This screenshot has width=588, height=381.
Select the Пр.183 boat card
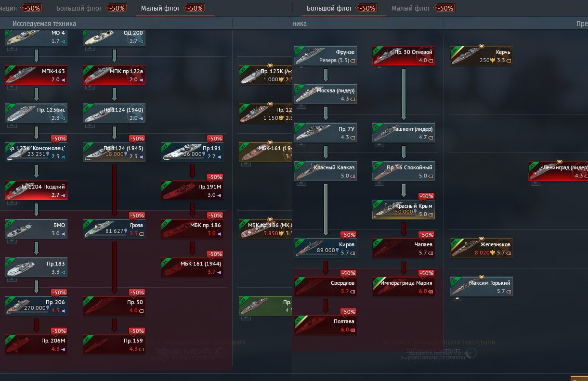pyautogui.click(x=36, y=267)
